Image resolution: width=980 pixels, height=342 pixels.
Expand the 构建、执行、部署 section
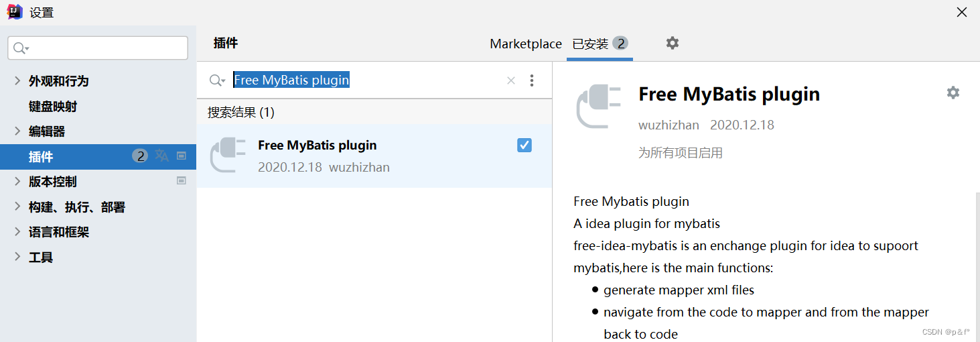click(x=17, y=207)
